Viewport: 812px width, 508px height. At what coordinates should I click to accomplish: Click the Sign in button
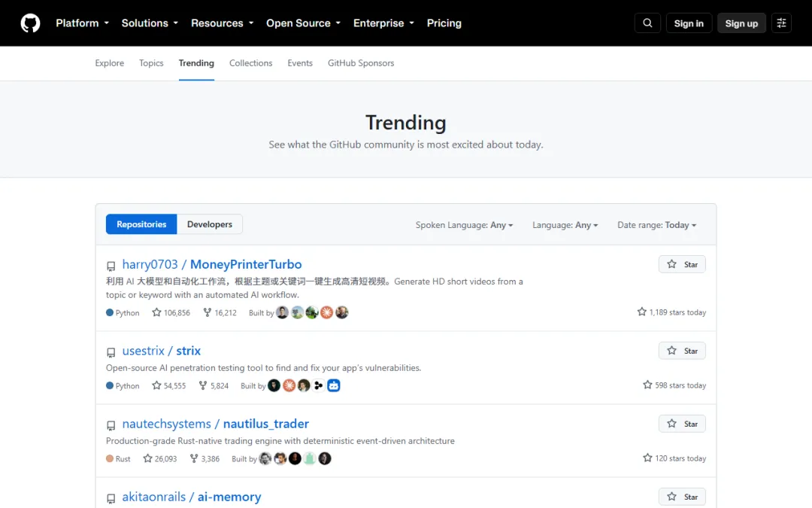689,23
